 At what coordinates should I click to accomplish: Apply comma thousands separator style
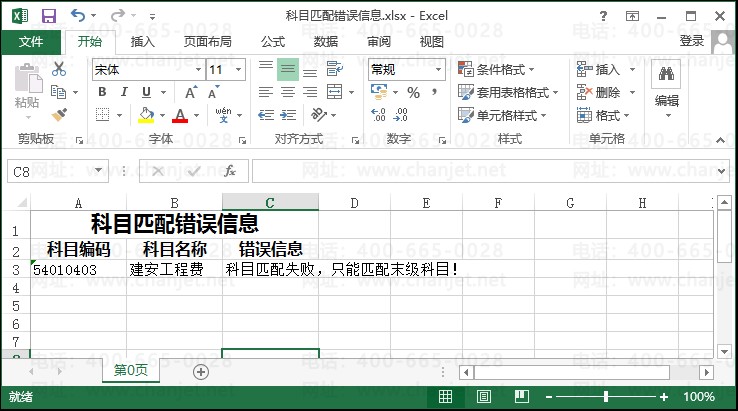coord(434,92)
